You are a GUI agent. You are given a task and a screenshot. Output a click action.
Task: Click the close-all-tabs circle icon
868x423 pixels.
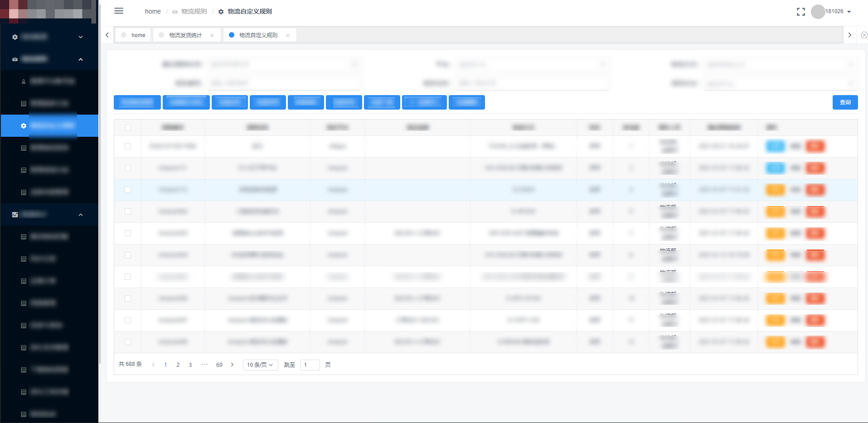[864, 35]
